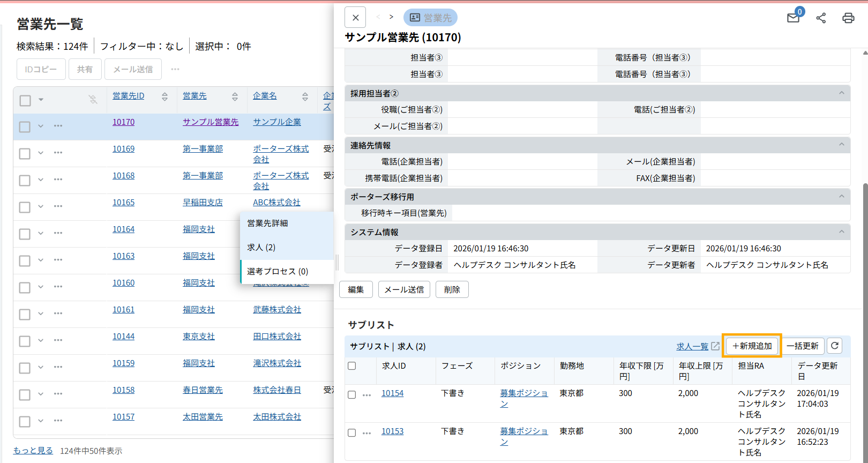Select 求人 (2) in the side menu
The image size is (868, 463).
click(x=261, y=248)
